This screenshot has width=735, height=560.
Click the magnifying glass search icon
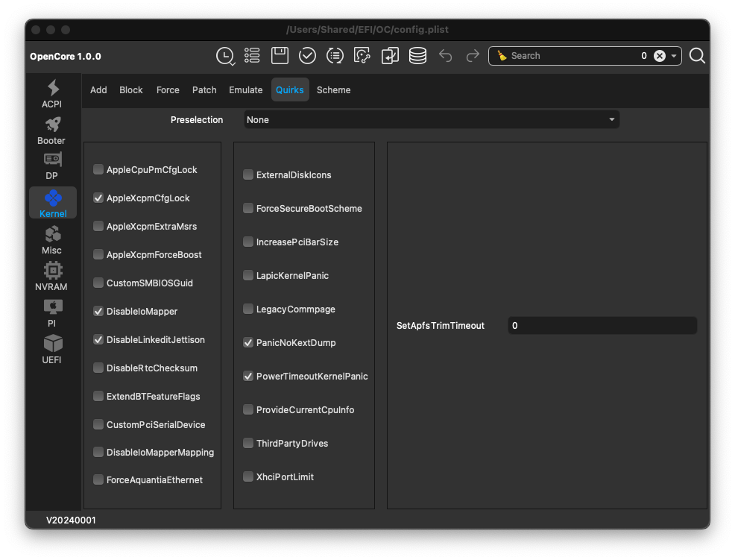[697, 56]
